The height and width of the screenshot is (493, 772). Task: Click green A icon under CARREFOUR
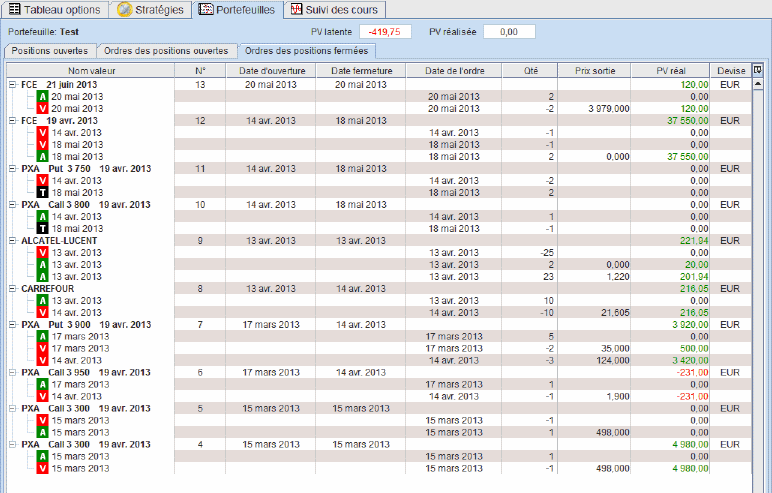click(x=43, y=300)
